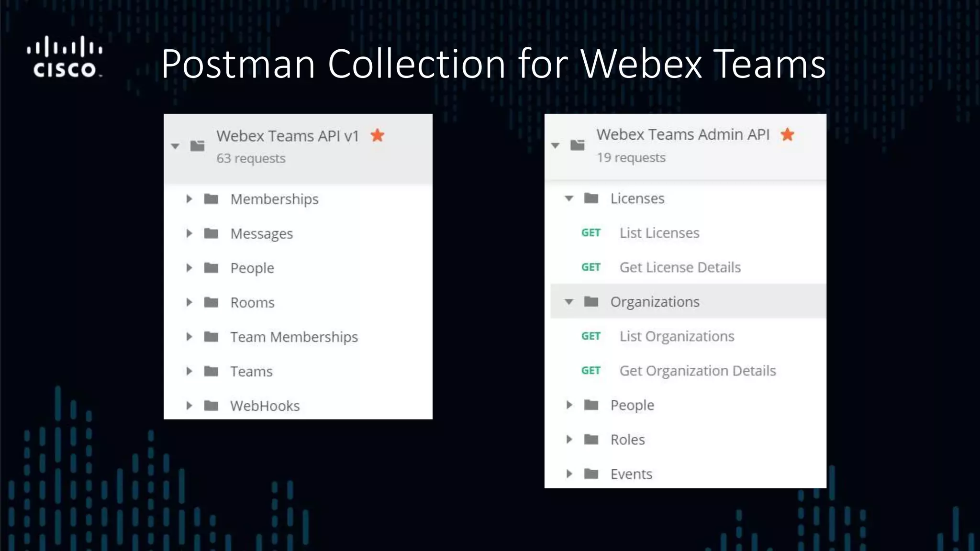Expand the Memberships folder arrow
Screen dimensions: 980x551
[189, 198]
